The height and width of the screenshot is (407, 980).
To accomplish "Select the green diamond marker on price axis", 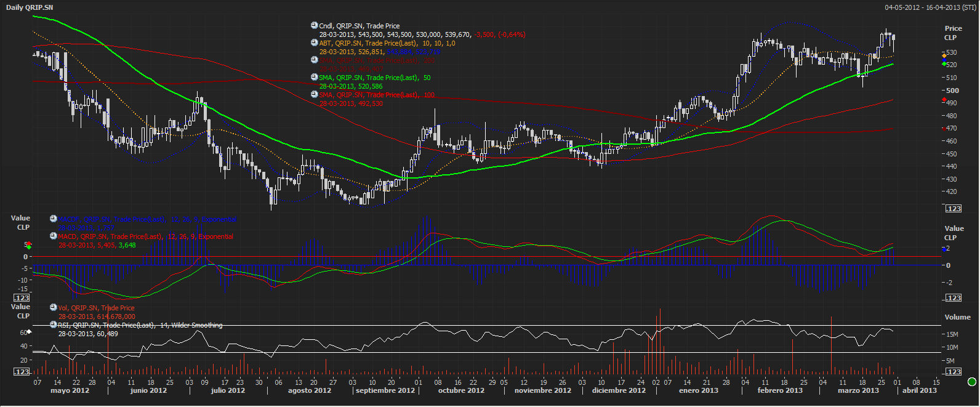I will click(944, 64).
